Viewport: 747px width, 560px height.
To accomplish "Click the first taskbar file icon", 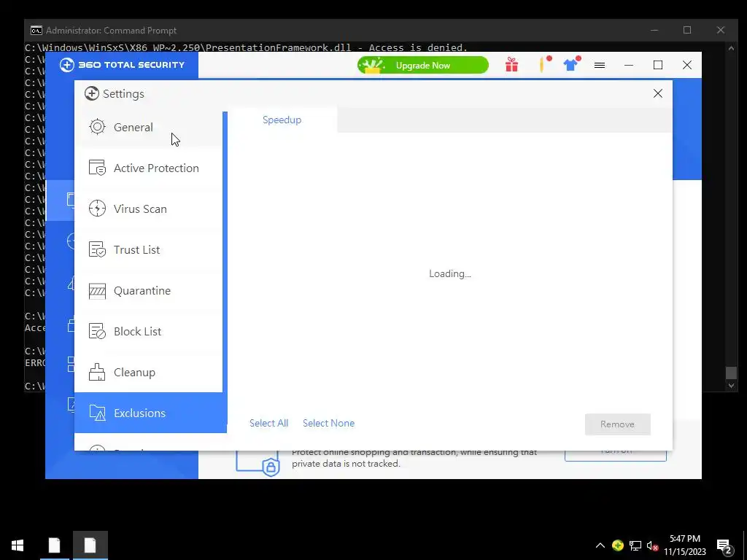I will coord(54,545).
